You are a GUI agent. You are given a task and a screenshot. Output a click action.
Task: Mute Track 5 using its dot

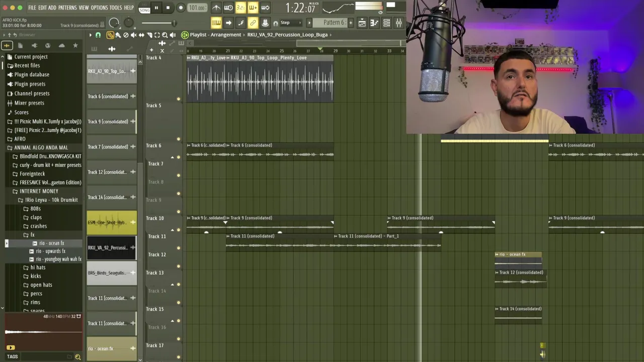point(178,139)
